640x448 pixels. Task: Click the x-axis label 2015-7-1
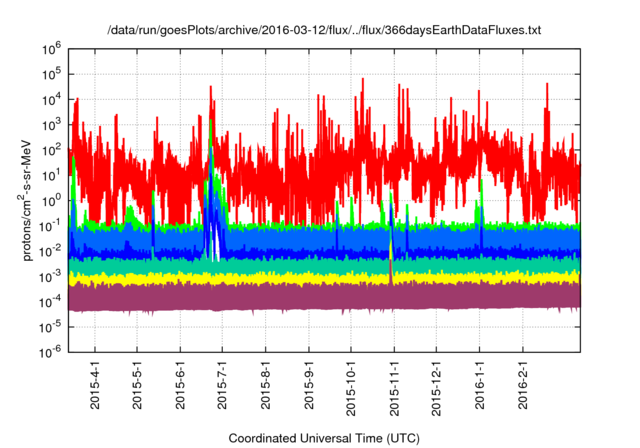coord(222,385)
